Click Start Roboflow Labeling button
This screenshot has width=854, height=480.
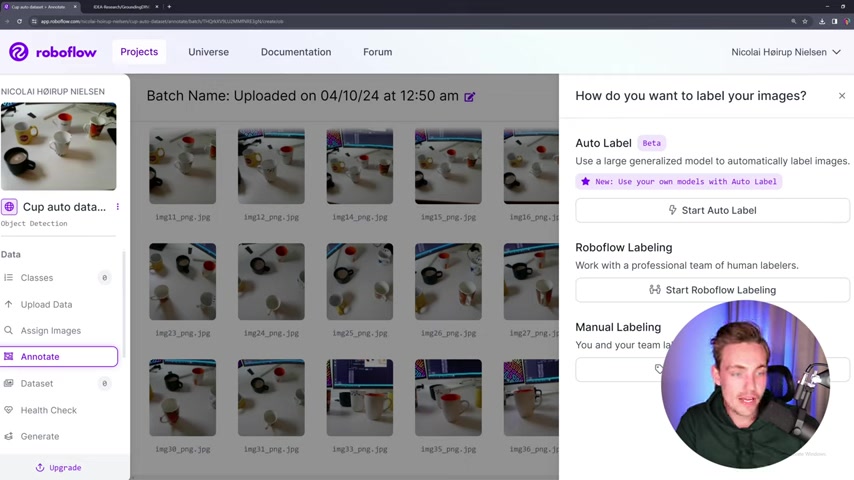tap(712, 290)
